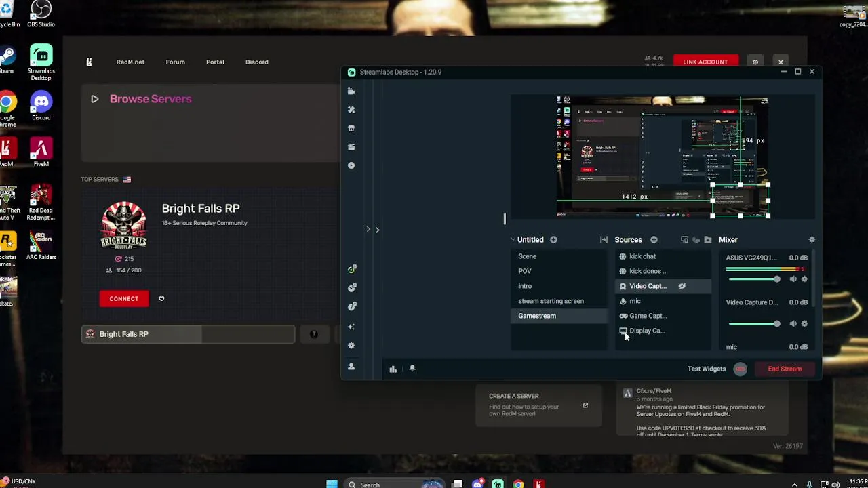
Task: Open the RedM logo home icon
Action: point(89,62)
